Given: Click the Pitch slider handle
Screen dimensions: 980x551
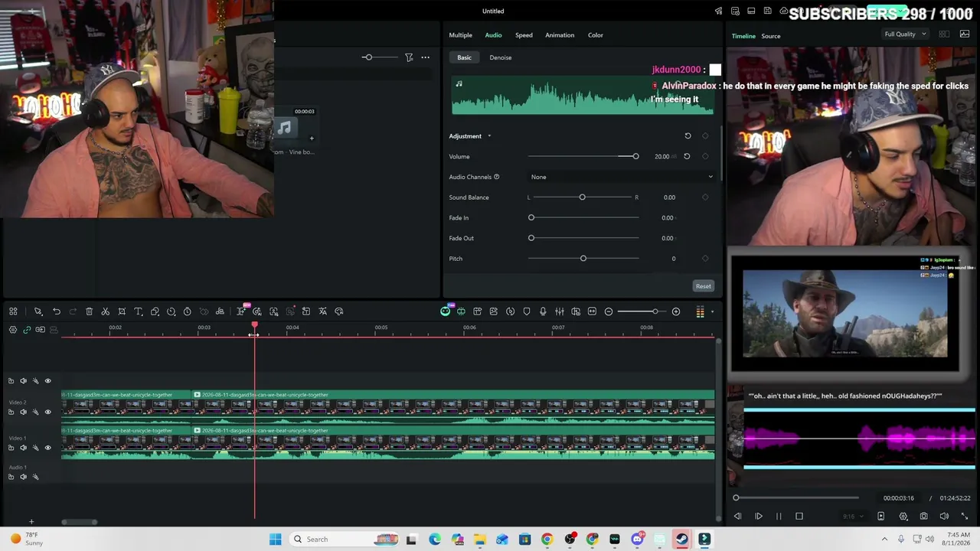Looking at the screenshot, I should pos(583,259).
